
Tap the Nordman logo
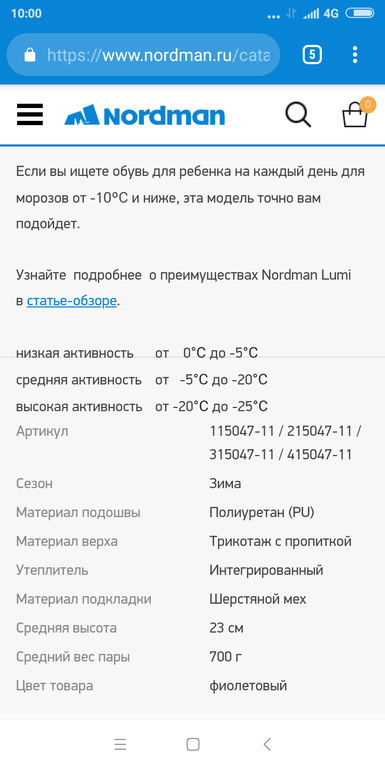(144, 115)
